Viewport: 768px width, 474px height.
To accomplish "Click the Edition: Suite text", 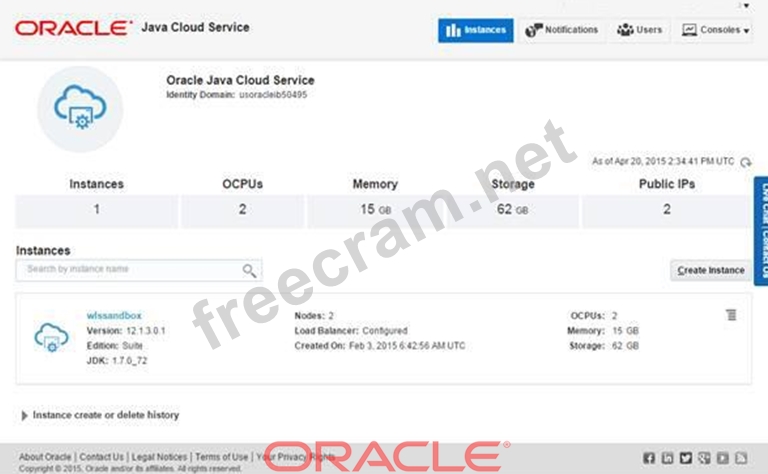I will pyautogui.click(x=115, y=346).
